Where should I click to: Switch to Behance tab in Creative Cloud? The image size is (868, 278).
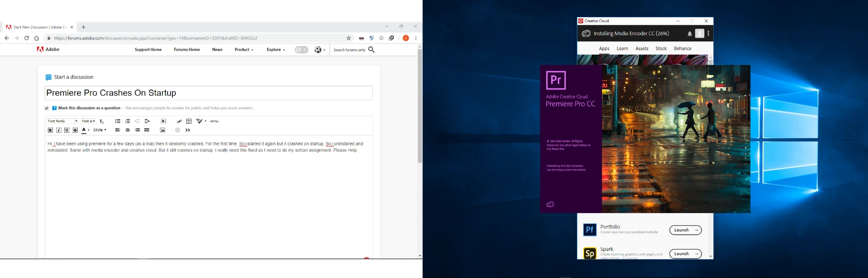(x=683, y=49)
